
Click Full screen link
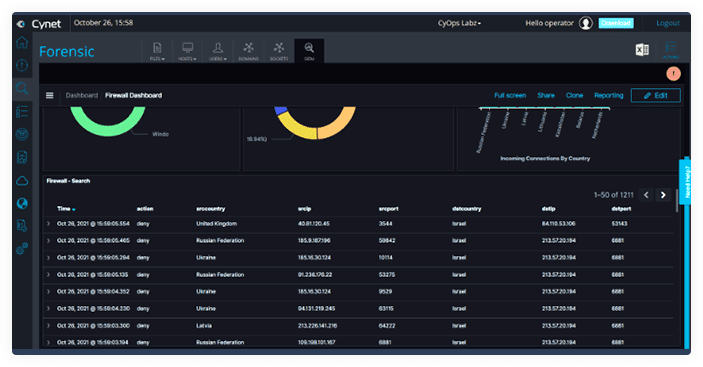pyautogui.click(x=510, y=95)
